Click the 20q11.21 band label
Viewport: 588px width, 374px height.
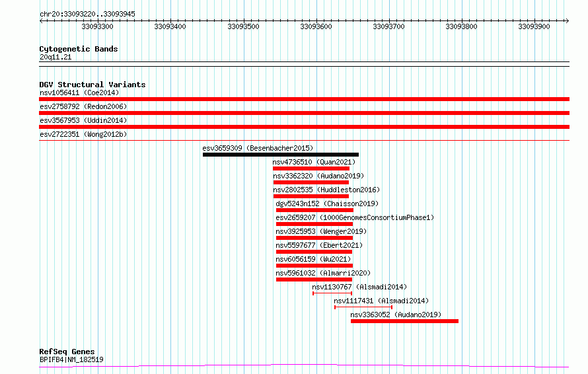(x=55, y=57)
